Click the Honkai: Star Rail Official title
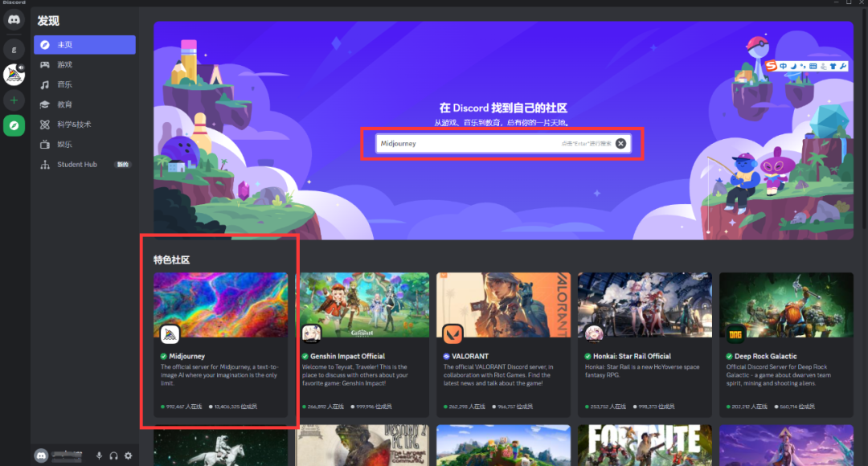Image resolution: width=868 pixels, height=466 pixels. tap(633, 357)
